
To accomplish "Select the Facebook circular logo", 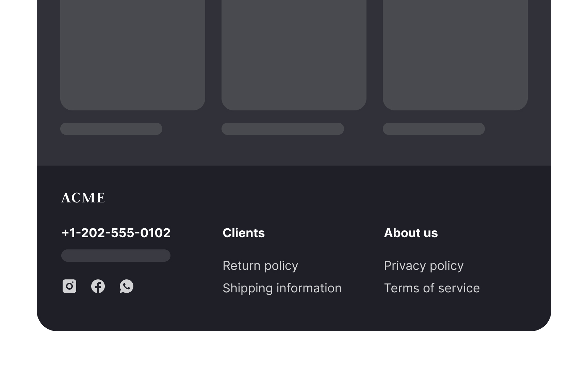I will [x=98, y=287].
